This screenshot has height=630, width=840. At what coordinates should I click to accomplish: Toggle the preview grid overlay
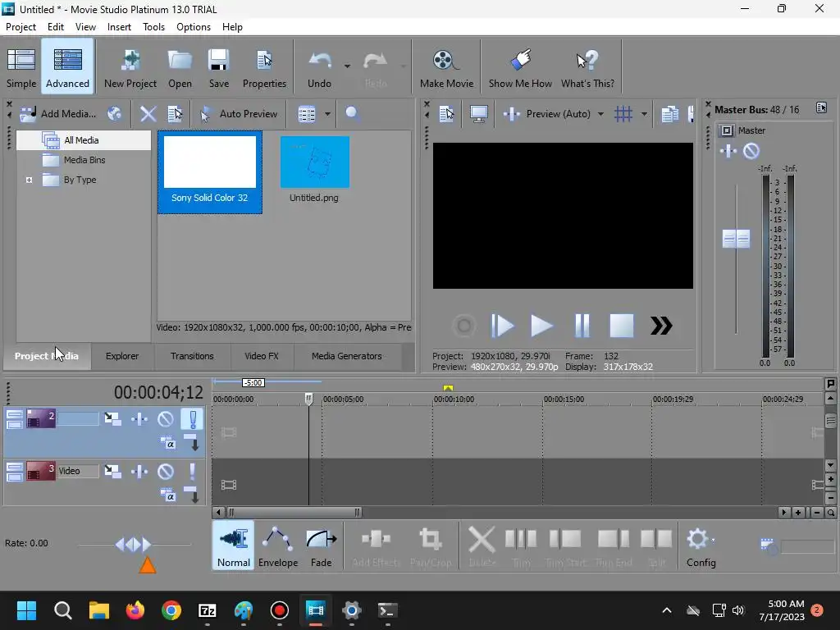pos(623,113)
